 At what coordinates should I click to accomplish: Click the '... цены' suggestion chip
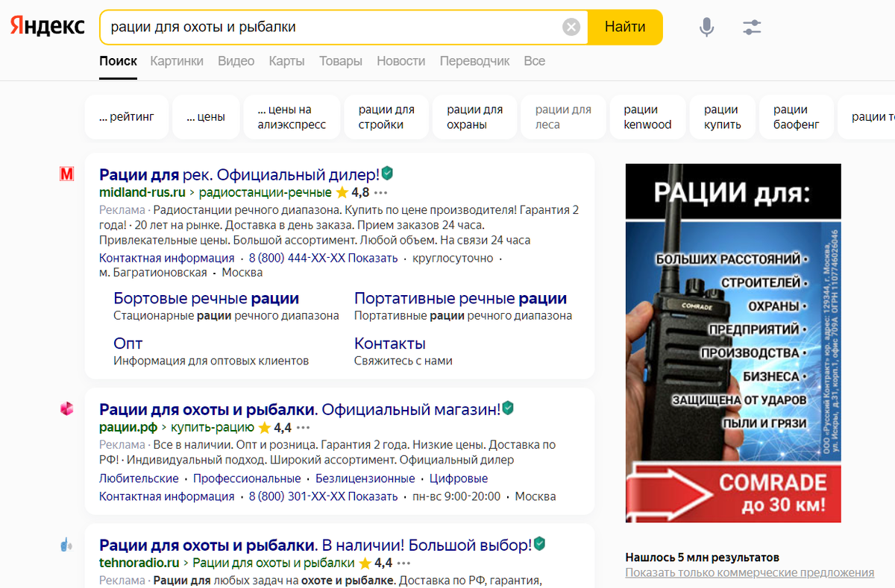click(x=205, y=117)
